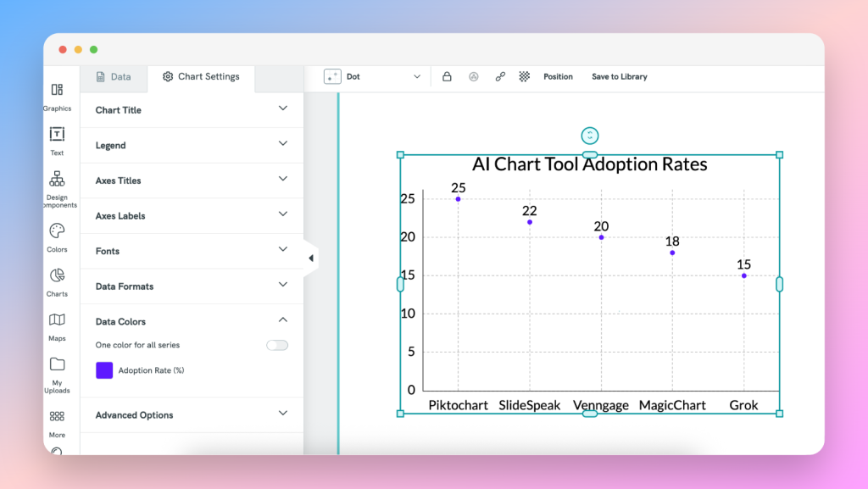868x489 pixels.
Task: Click Save to Library
Action: (x=620, y=76)
